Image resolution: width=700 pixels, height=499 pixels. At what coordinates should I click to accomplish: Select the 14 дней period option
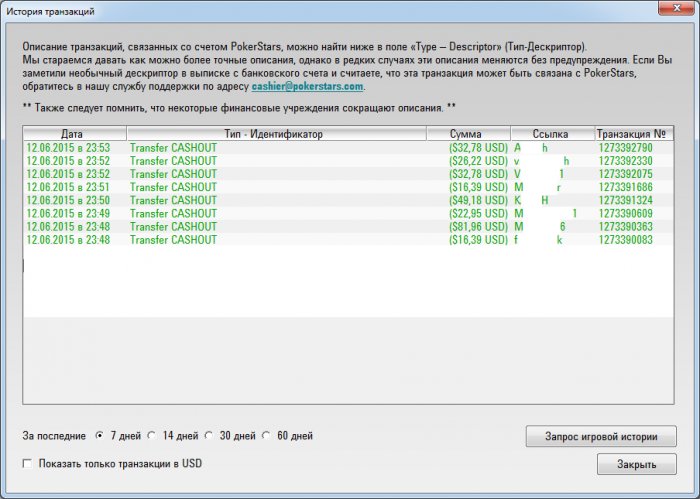click(x=152, y=436)
